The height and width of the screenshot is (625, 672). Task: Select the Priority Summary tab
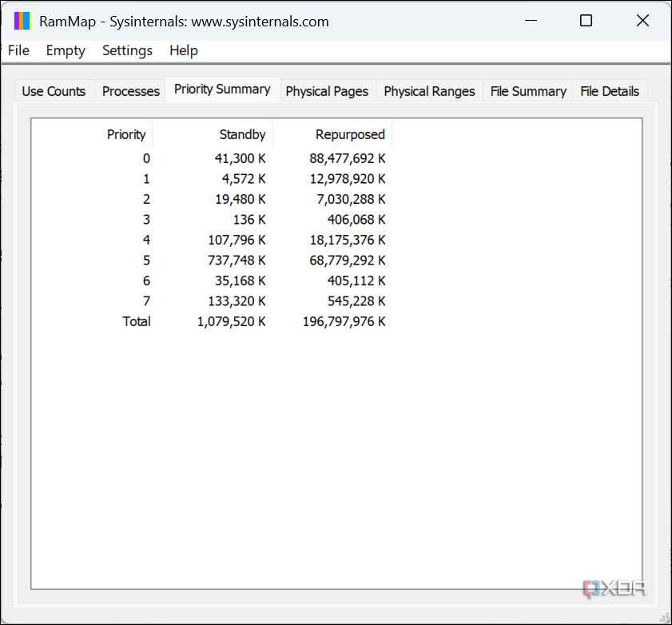click(222, 90)
